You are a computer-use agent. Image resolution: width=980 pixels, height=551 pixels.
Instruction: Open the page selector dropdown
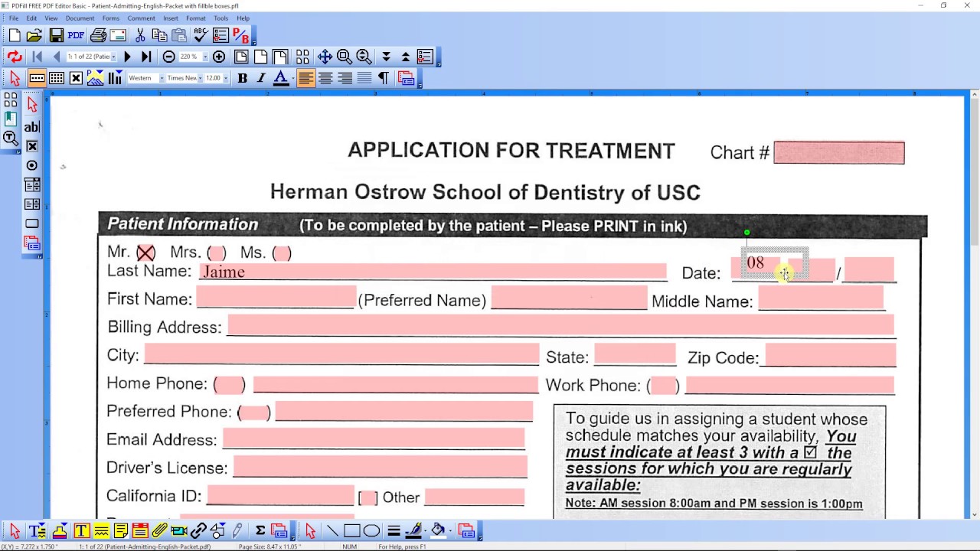point(114,57)
